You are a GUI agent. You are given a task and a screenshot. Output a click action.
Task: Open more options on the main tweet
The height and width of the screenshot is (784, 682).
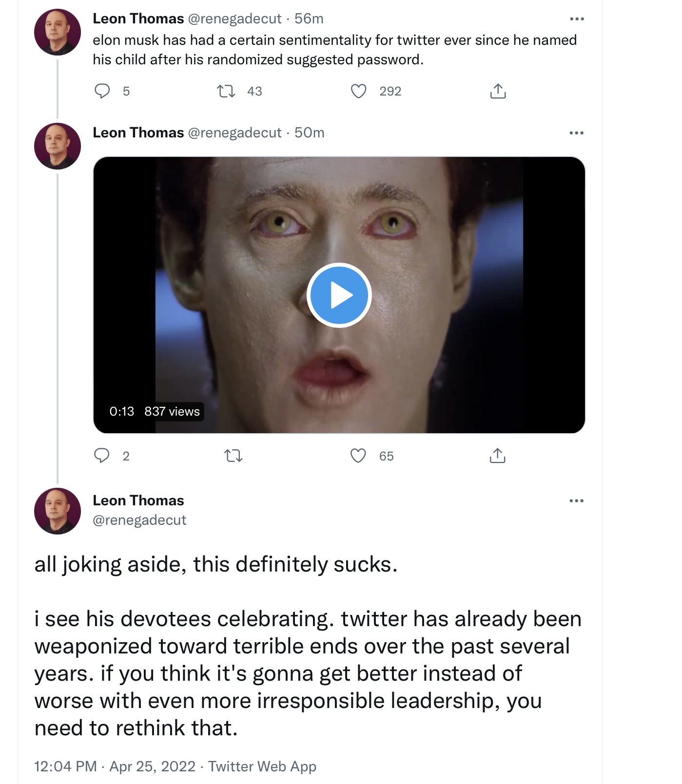[577, 501]
